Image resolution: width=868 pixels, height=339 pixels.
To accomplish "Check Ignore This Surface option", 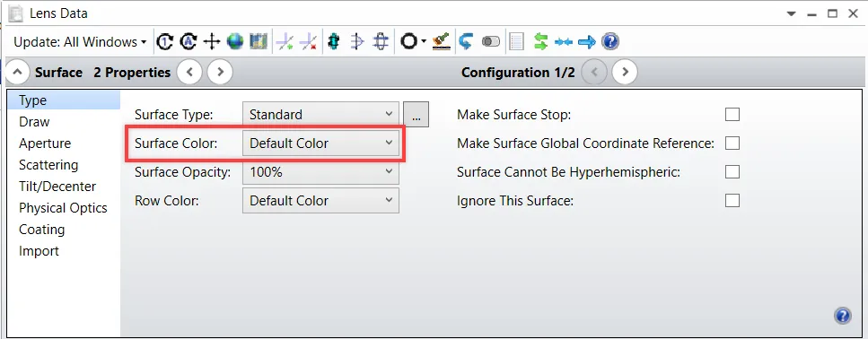I will (x=732, y=200).
